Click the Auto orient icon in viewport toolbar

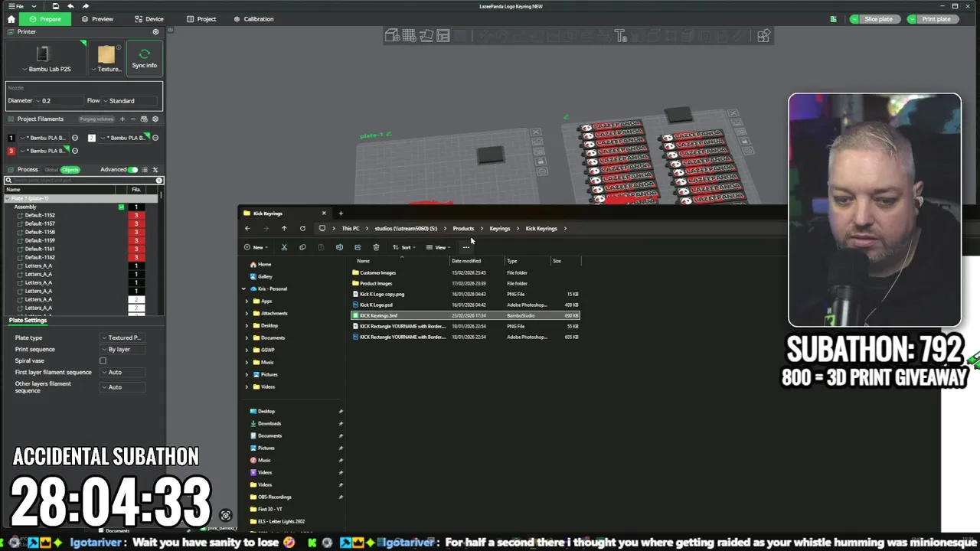tap(426, 35)
